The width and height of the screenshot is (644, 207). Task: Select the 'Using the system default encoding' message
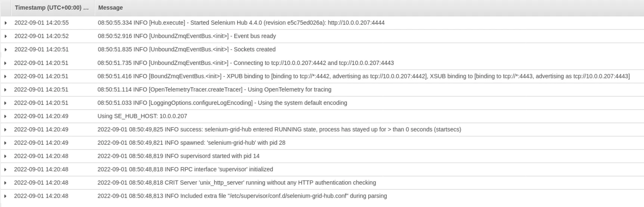coord(222,103)
